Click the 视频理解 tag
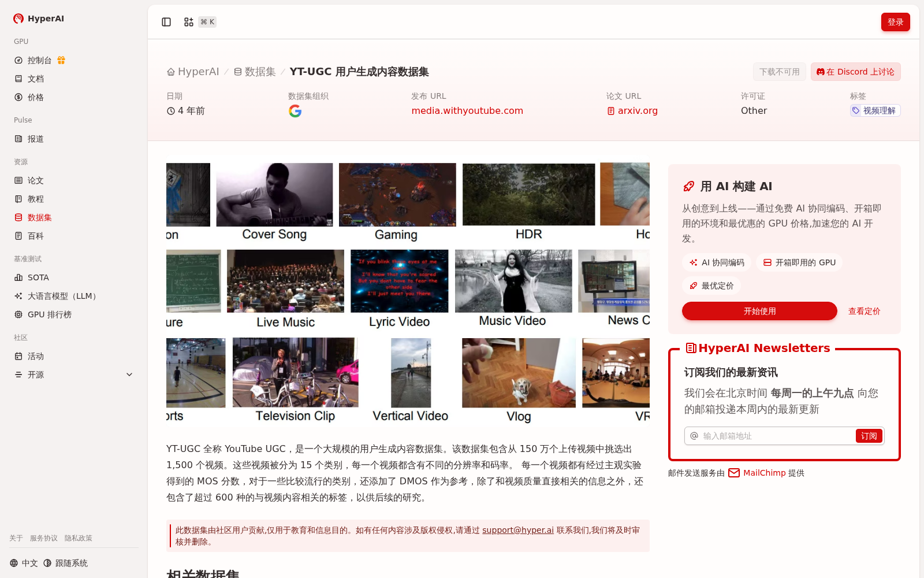Screen dimensions: 924x578 click(x=875, y=110)
